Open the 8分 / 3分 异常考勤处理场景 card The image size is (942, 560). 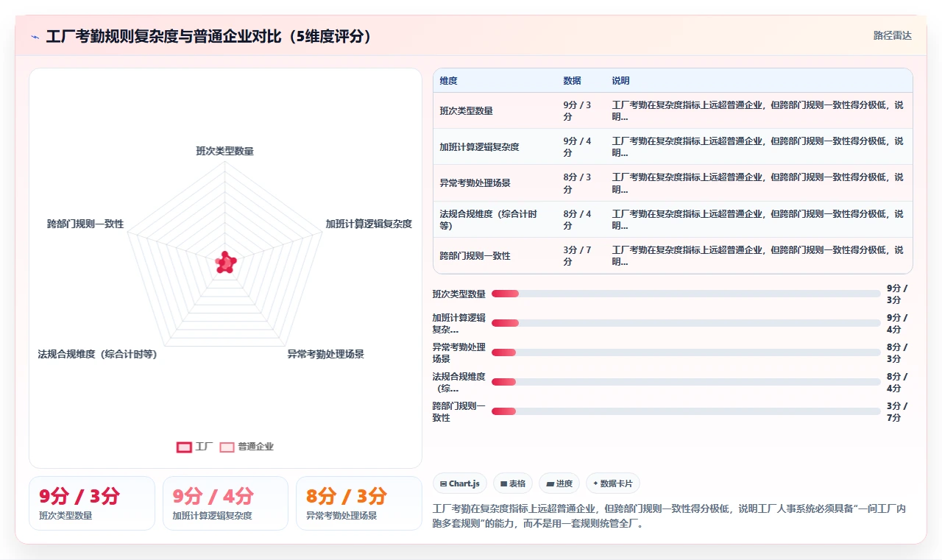point(359,503)
